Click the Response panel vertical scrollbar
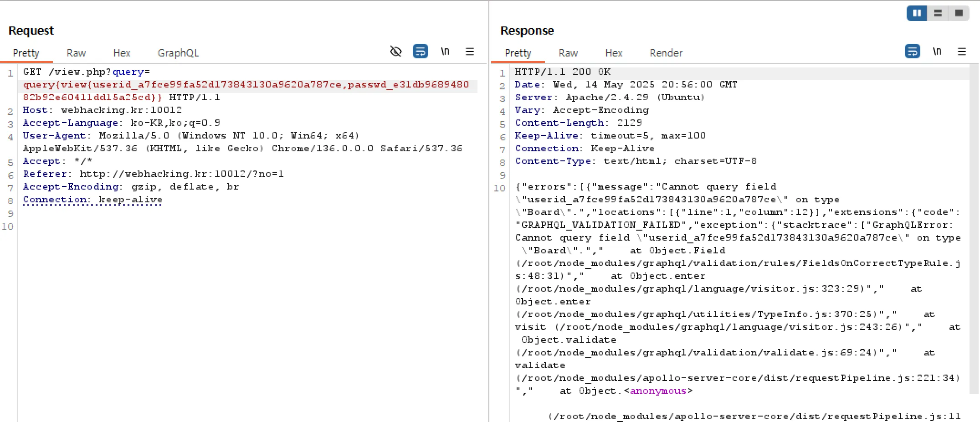Screen dimensions: 980x422 (x=974, y=228)
